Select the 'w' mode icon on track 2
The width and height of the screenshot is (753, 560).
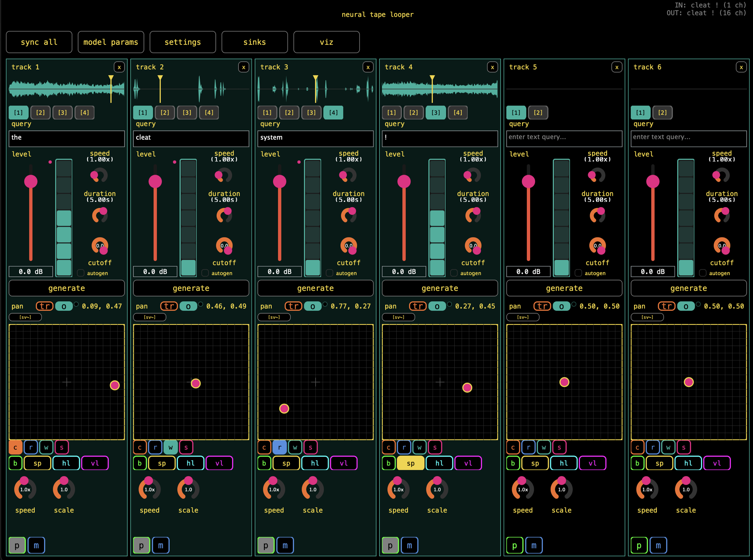point(170,447)
